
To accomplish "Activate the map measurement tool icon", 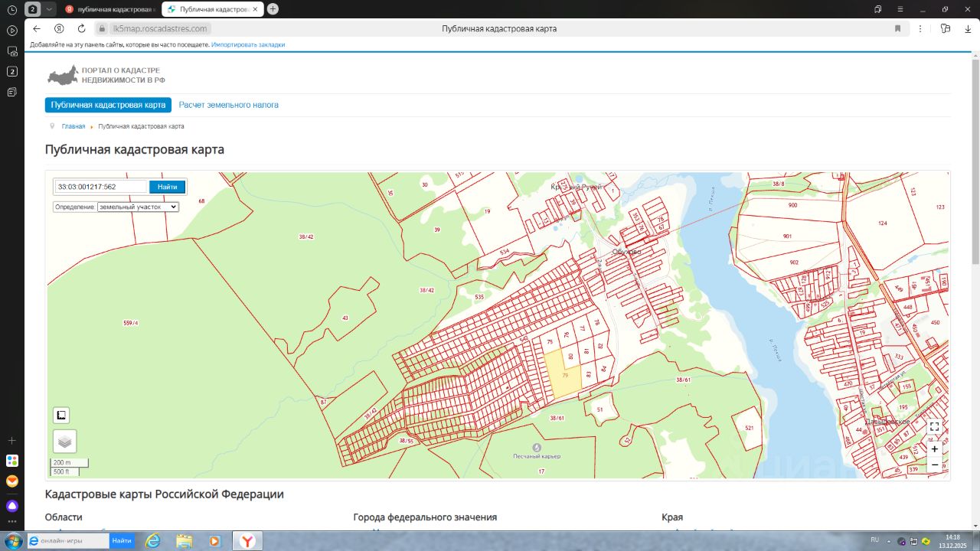I will (x=61, y=416).
